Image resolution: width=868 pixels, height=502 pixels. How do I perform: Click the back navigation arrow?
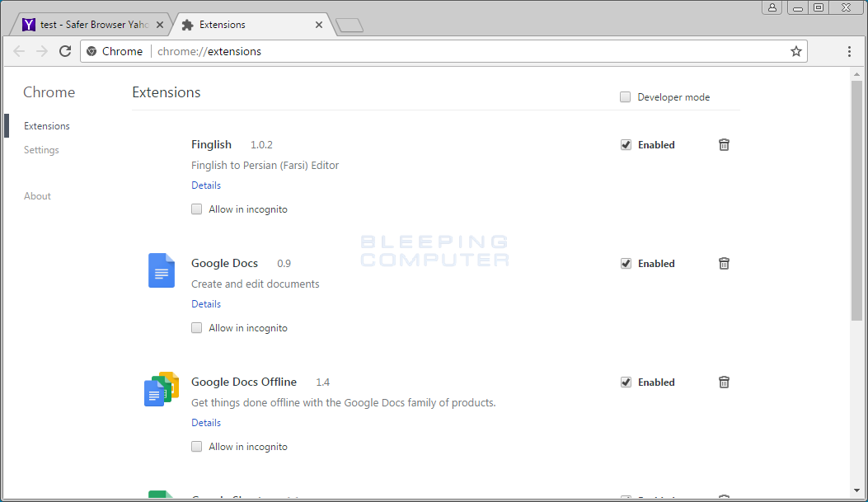[x=19, y=50]
